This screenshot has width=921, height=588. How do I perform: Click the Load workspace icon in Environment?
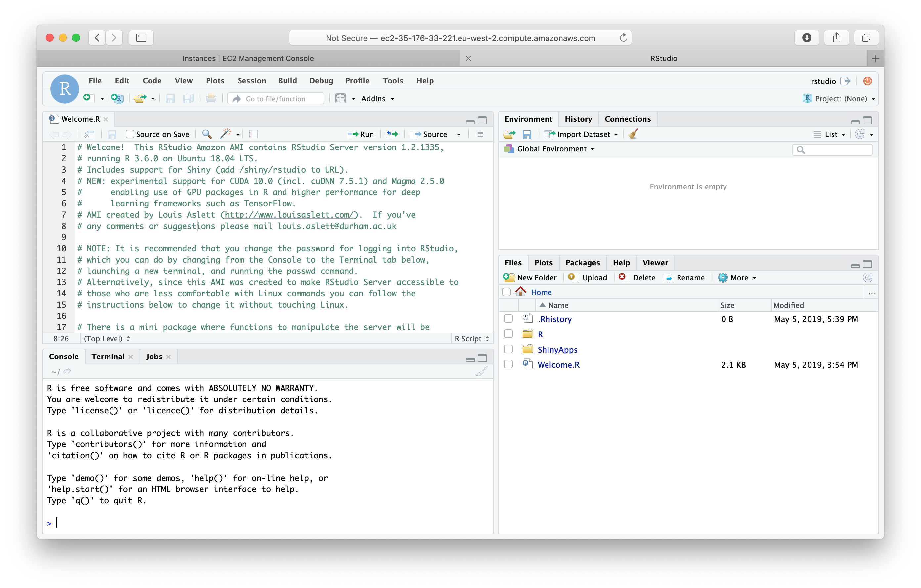tap(509, 134)
